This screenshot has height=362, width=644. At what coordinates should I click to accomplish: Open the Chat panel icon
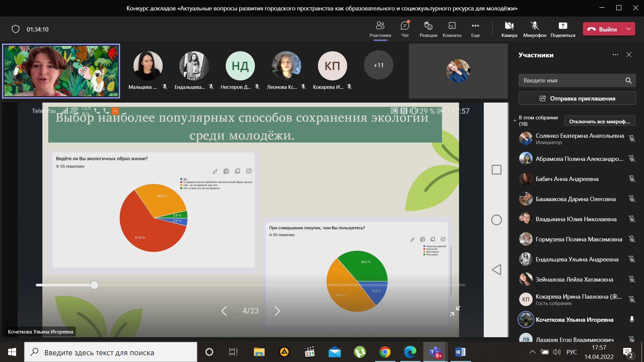click(x=405, y=26)
